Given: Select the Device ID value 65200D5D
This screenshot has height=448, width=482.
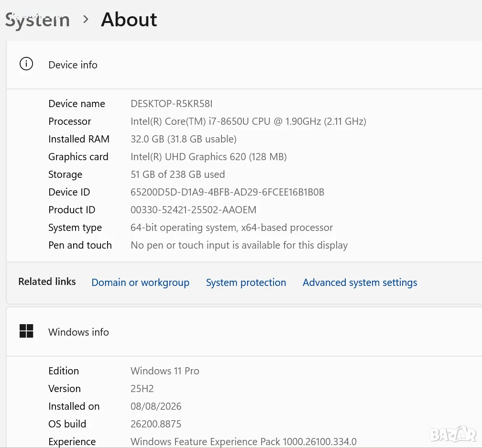Looking at the screenshot, I should [228, 192].
